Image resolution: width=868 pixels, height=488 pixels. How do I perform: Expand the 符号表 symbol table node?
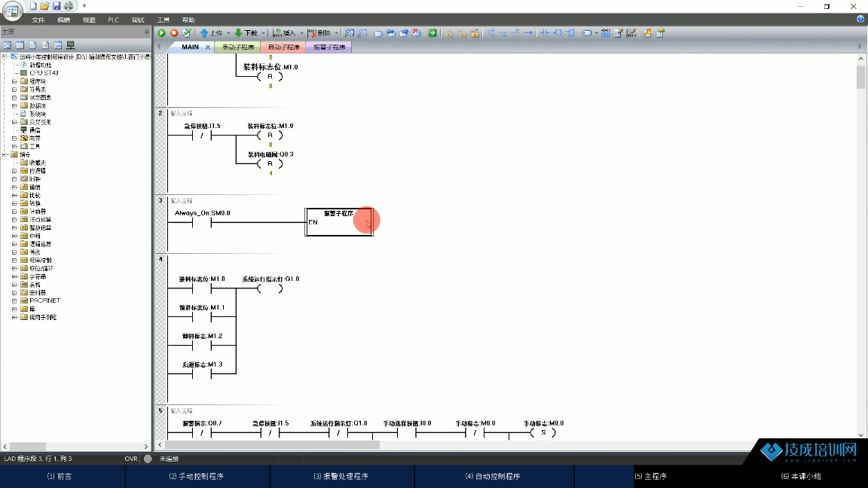tap(14, 89)
